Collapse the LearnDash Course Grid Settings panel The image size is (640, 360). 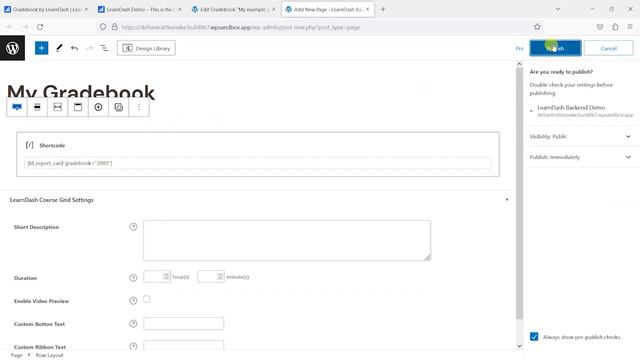[507, 200]
